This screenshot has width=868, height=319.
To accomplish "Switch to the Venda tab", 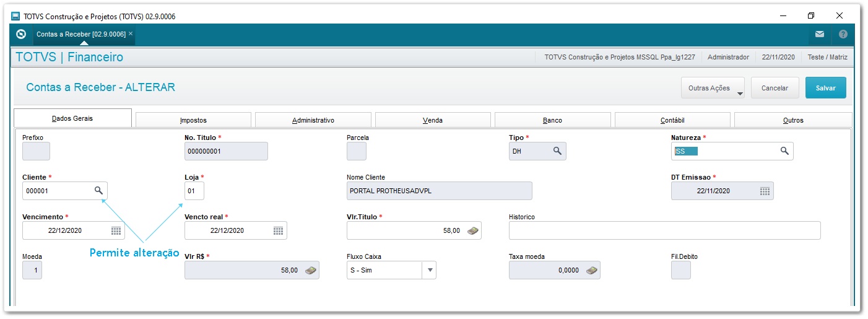I will [x=433, y=120].
